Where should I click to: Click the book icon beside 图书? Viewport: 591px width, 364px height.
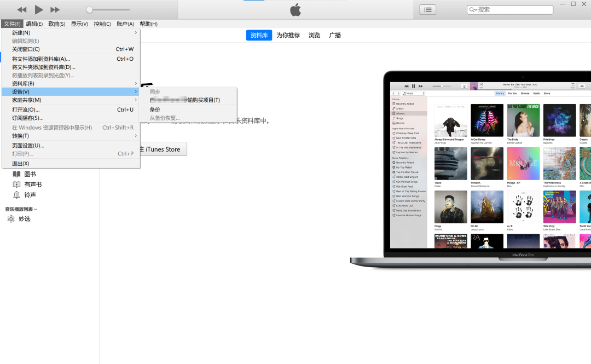[16, 174]
